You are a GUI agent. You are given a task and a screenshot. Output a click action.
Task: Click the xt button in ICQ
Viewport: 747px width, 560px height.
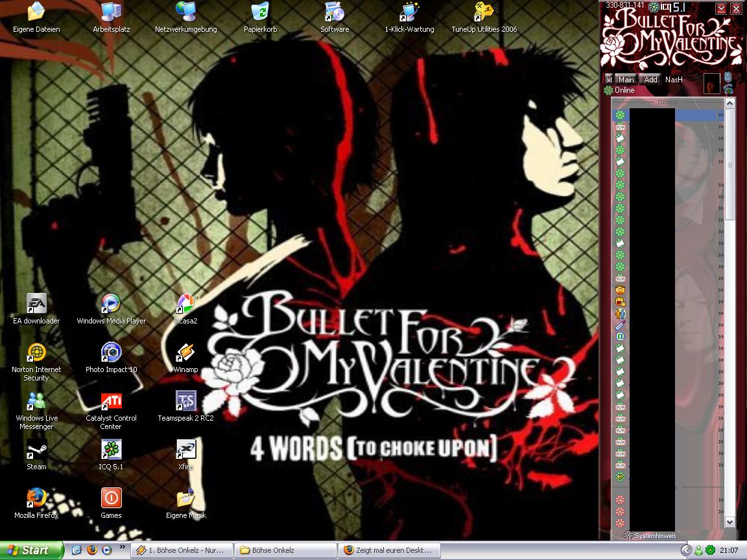(610, 80)
